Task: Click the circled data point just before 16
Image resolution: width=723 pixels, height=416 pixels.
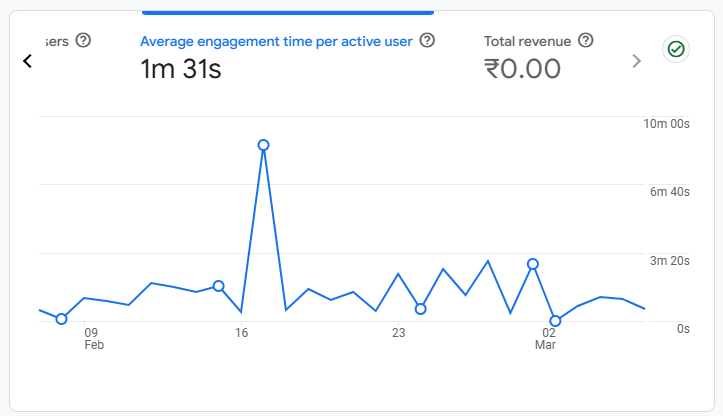Action: pos(219,286)
